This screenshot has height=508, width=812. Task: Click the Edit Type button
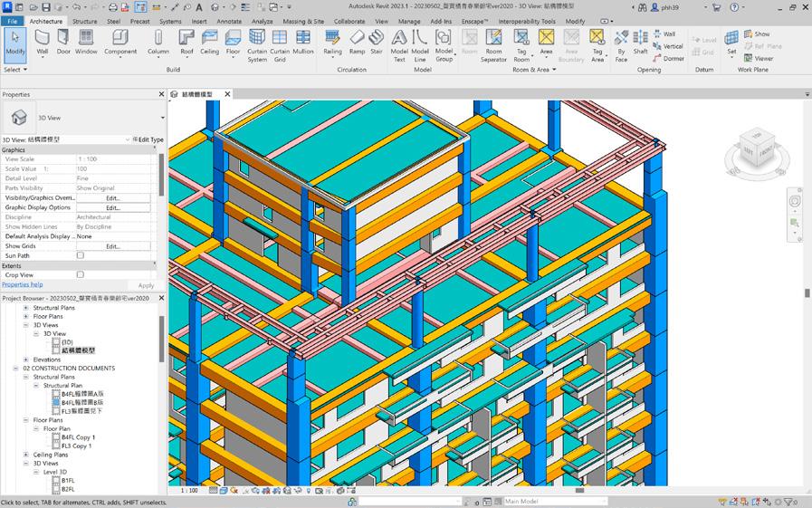148,139
